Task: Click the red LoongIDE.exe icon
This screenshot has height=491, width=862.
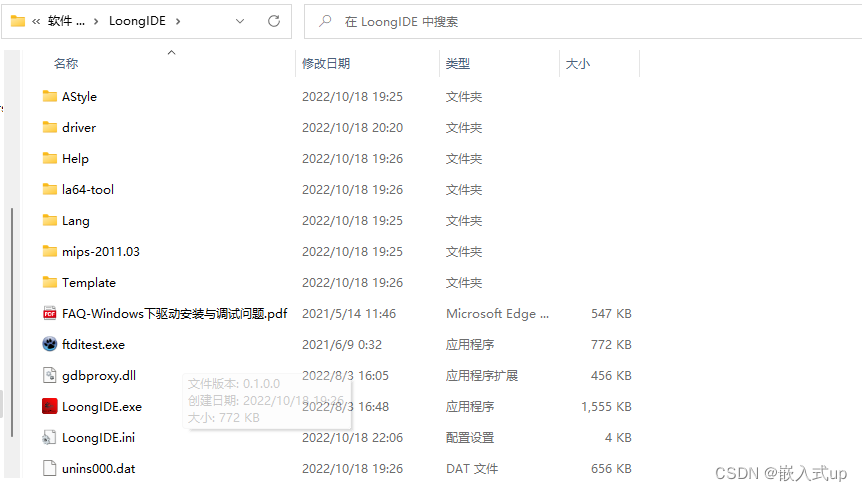Action: (x=49, y=406)
